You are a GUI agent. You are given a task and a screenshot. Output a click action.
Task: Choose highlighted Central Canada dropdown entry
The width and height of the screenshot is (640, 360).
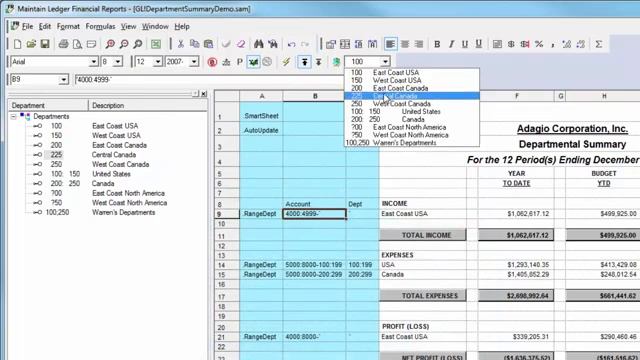412,96
